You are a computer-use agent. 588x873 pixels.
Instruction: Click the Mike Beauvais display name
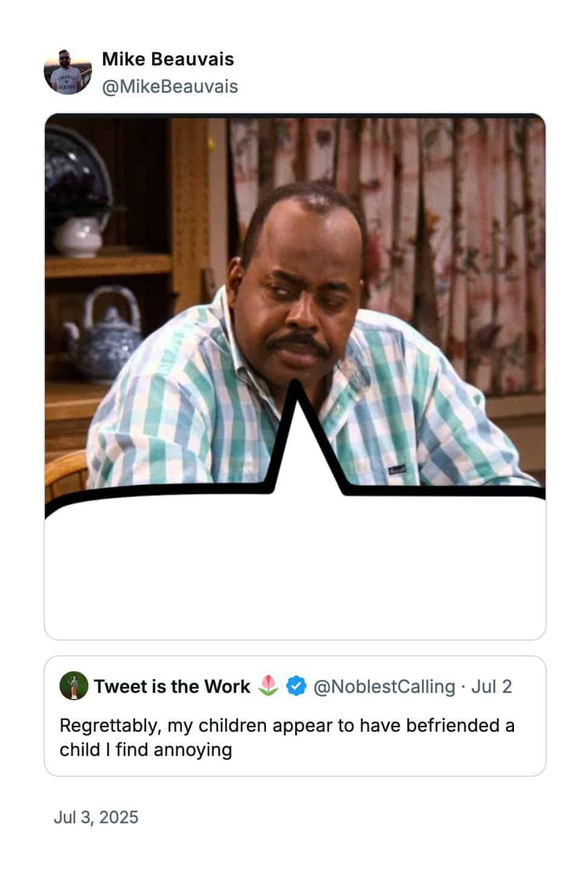click(168, 59)
